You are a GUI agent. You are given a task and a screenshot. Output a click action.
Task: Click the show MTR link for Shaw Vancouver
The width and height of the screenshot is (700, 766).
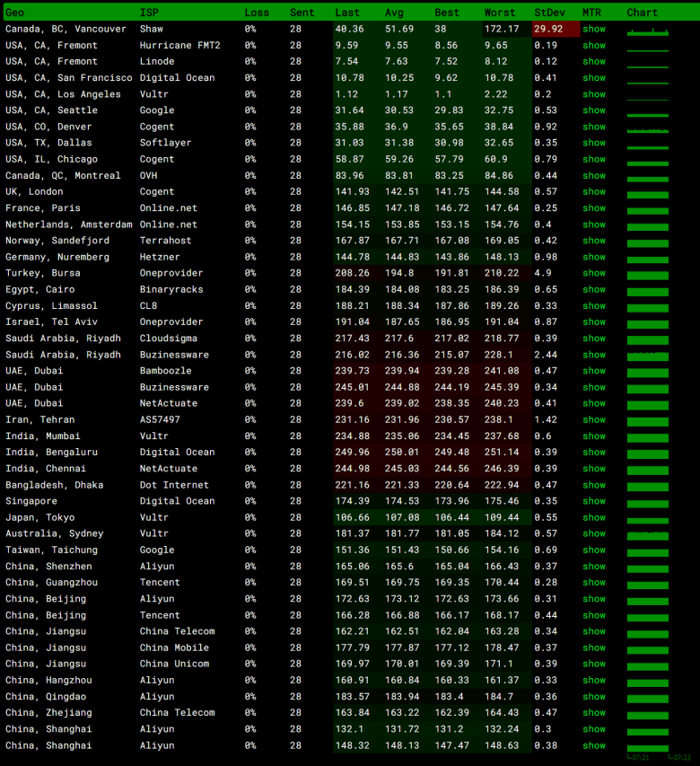pyautogui.click(x=593, y=29)
